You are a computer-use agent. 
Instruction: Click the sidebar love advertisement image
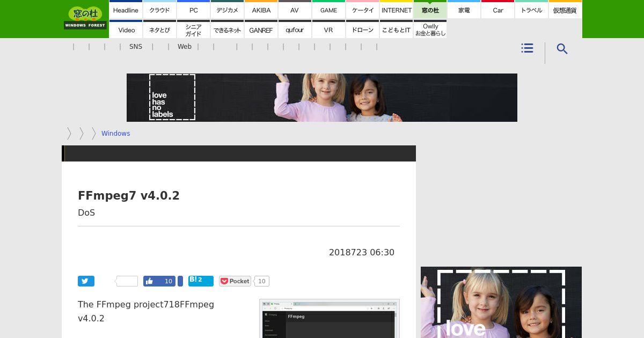coord(501,302)
